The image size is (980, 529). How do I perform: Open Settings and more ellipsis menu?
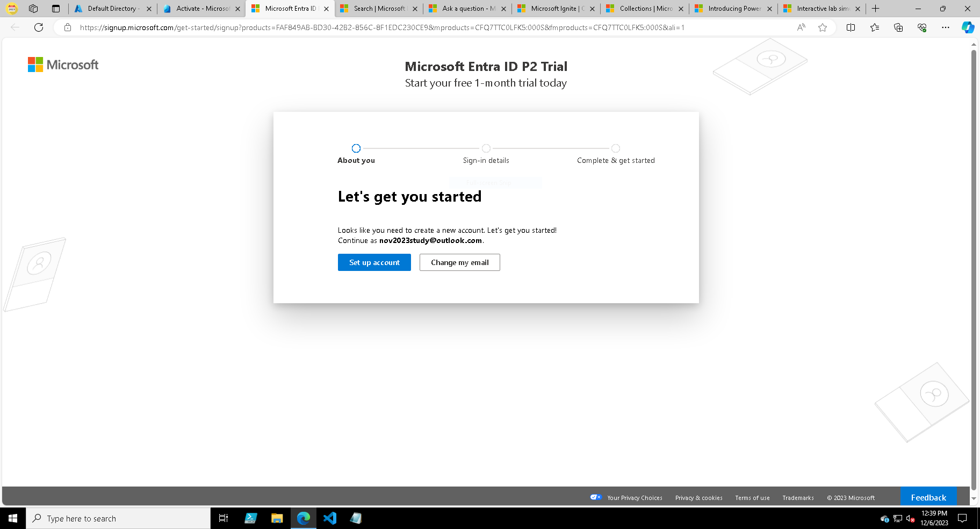pos(946,27)
